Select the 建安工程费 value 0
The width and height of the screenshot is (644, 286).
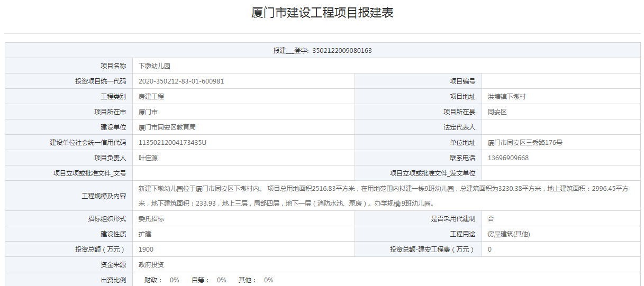click(x=490, y=250)
